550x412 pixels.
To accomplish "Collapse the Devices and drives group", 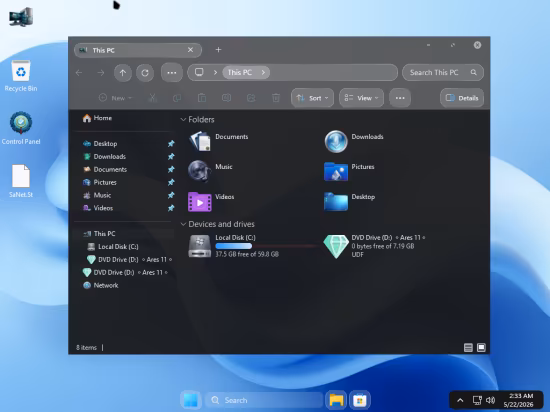I will coord(183,224).
